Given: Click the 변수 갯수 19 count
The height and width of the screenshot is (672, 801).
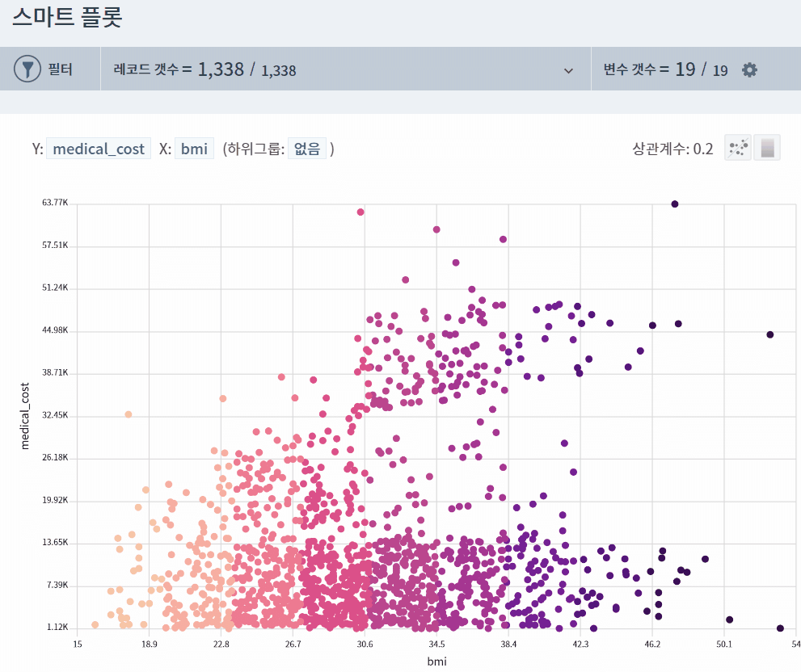Looking at the screenshot, I should (697, 69).
